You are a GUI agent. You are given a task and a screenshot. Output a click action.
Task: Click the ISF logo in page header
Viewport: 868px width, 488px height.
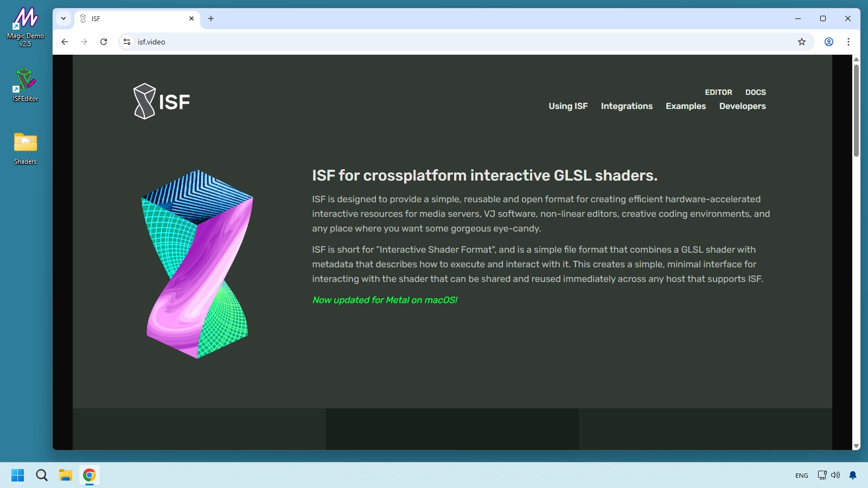pyautogui.click(x=162, y=101)
